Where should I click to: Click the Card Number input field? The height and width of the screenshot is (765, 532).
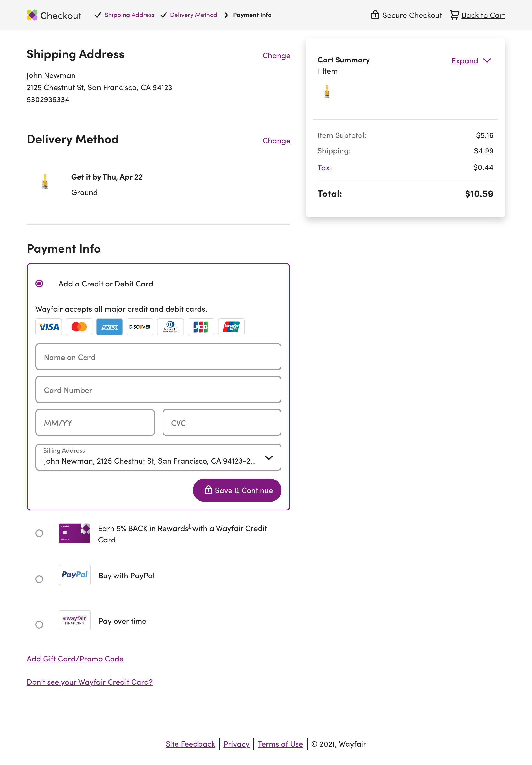(x=158, y=390)
